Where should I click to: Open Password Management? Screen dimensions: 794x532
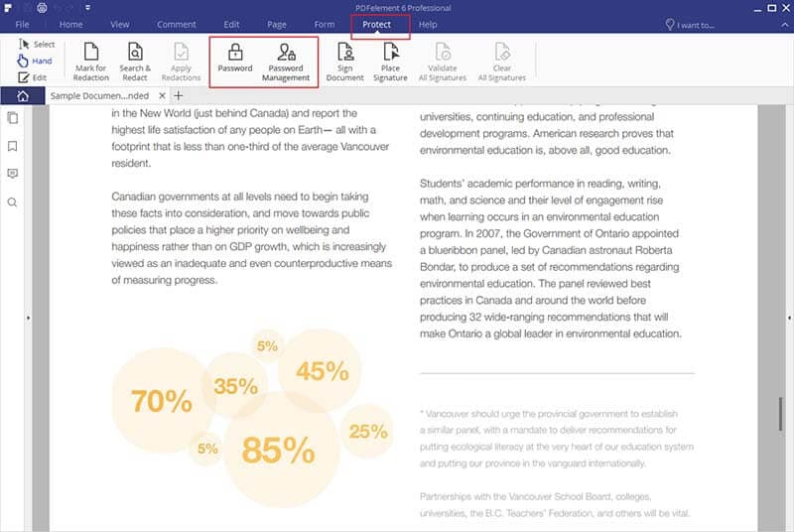tap(286, 63)
